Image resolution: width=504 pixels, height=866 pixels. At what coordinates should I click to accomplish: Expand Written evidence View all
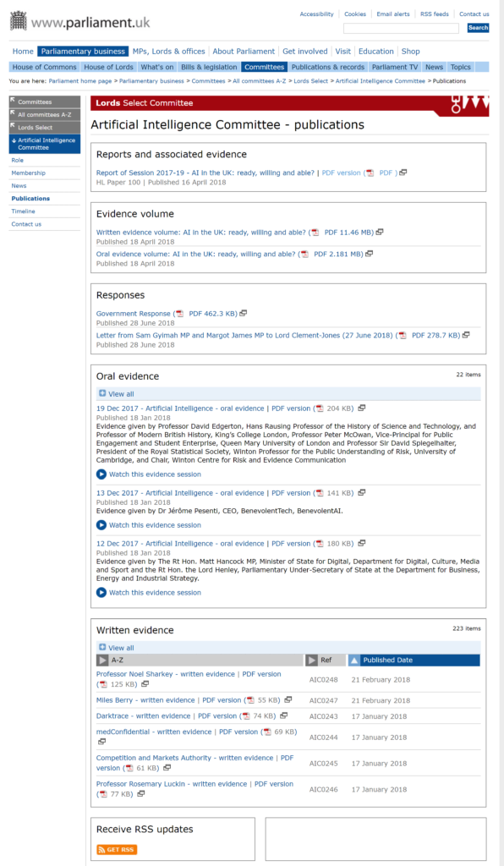tap(117, 647)
